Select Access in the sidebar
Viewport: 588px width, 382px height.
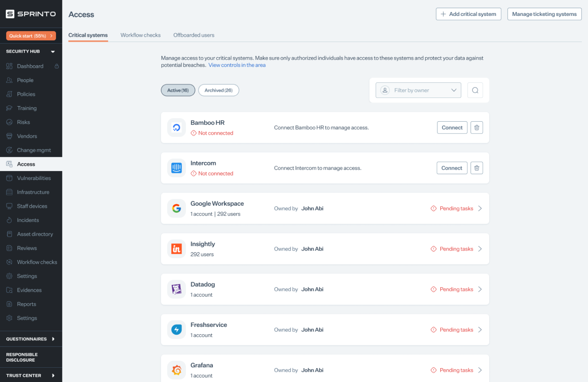(x=31, y=164)
